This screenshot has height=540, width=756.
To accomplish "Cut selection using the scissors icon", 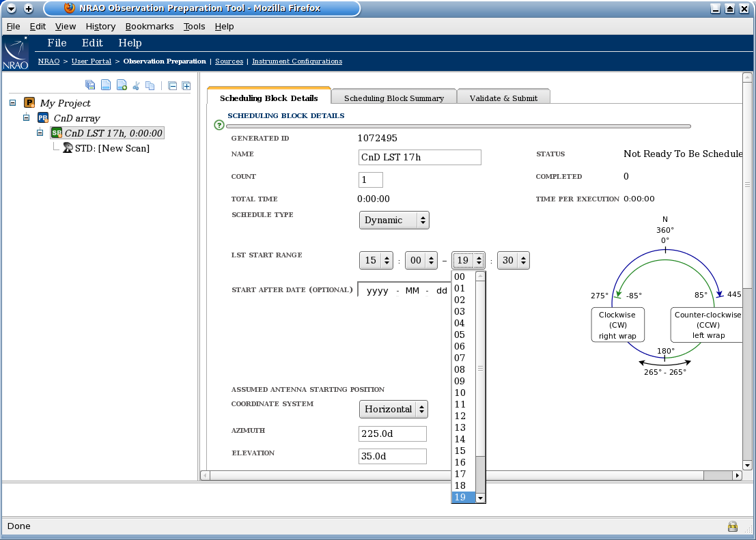I will click(136, 85).
